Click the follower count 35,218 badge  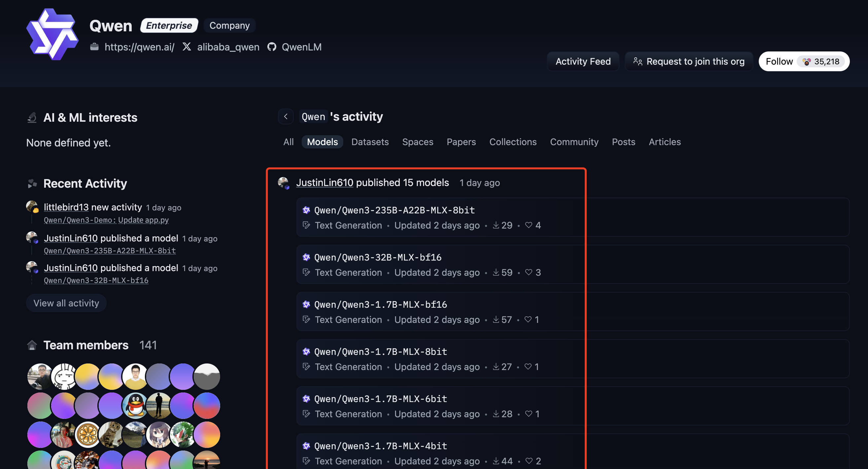tap(821, 61)
